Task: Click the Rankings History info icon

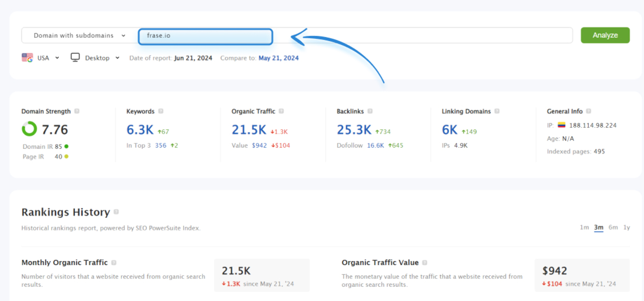Action: [116, 212]
